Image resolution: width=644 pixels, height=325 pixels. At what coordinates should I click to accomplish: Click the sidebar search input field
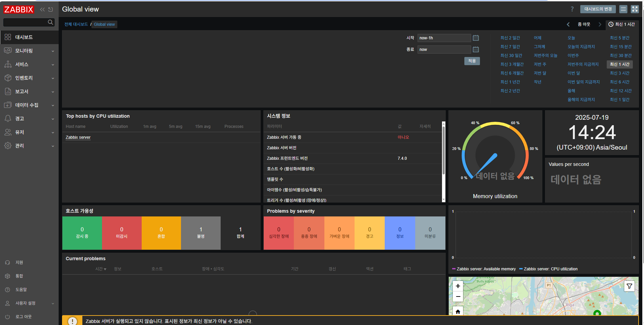tap(29, 22)
